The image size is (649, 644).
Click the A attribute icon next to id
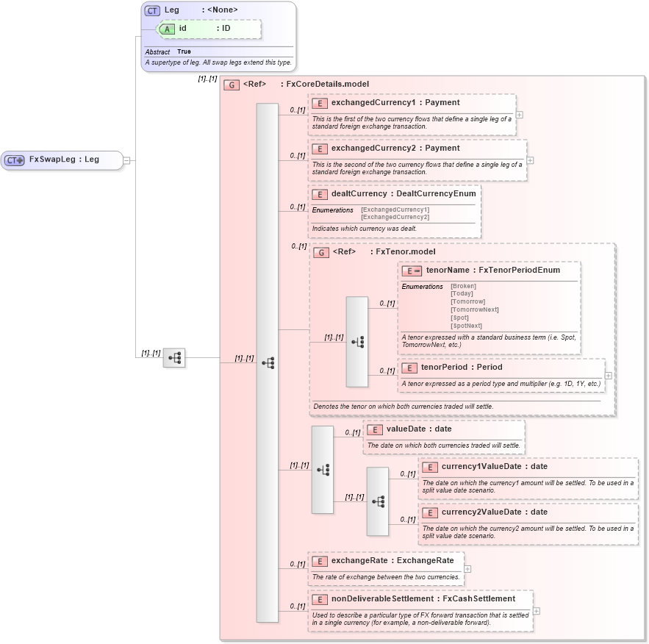pyautogui.click(x=167, y=29)
